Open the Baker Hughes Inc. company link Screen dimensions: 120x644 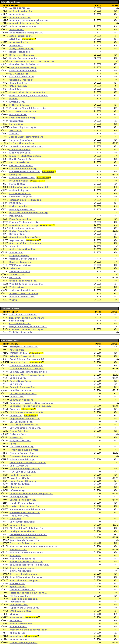pyautogui.click(x=20, y=52)
